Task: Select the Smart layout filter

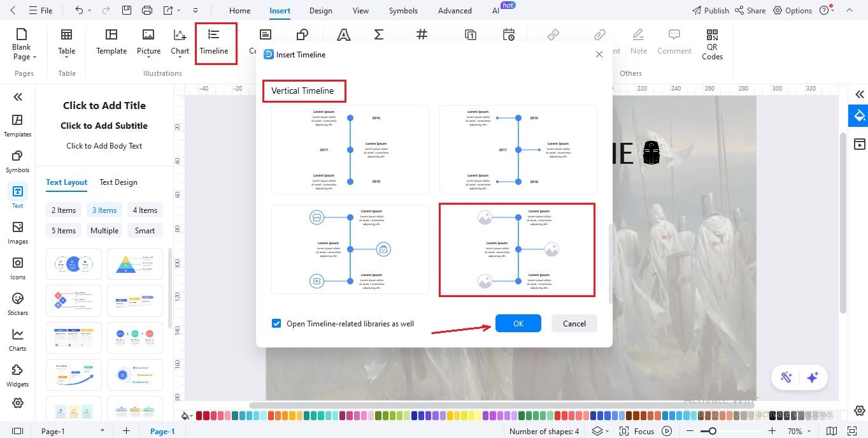Action: point(145,231)
